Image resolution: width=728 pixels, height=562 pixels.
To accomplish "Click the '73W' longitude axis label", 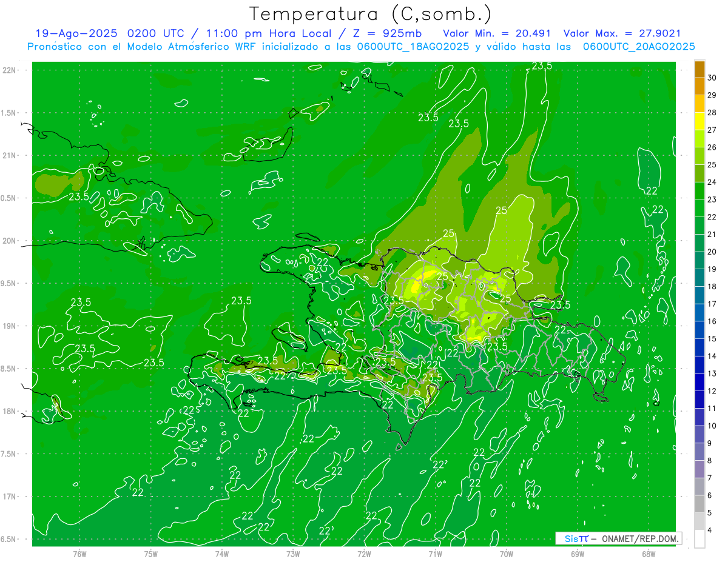I will coord(293,554).
